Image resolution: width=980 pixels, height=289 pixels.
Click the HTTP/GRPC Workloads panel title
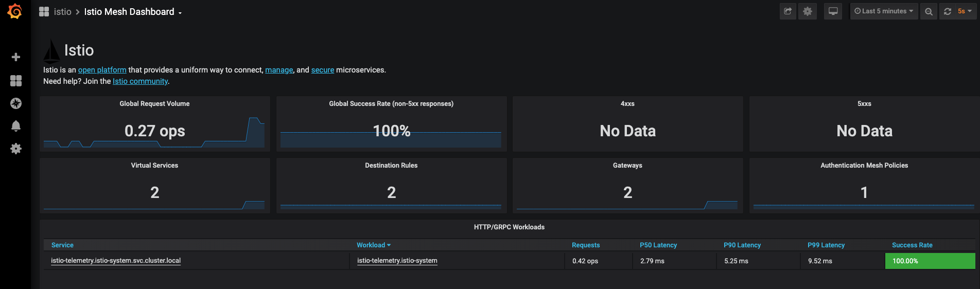coord(509,227)
